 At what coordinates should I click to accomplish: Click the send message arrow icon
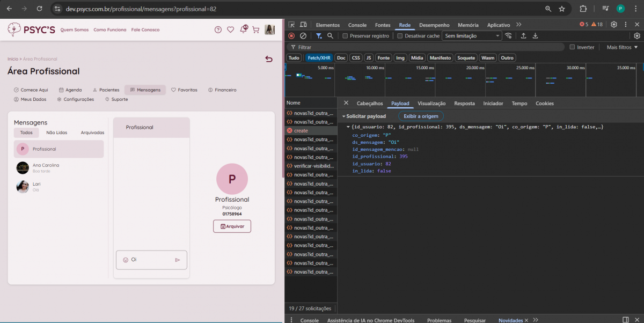[x=178, y=260]
